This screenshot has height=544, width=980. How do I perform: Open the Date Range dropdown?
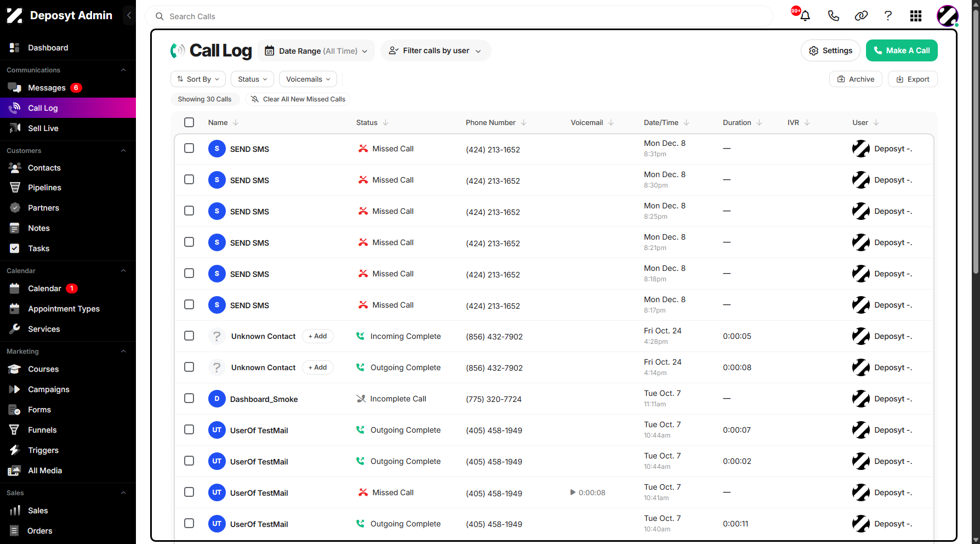pos(316,51)
